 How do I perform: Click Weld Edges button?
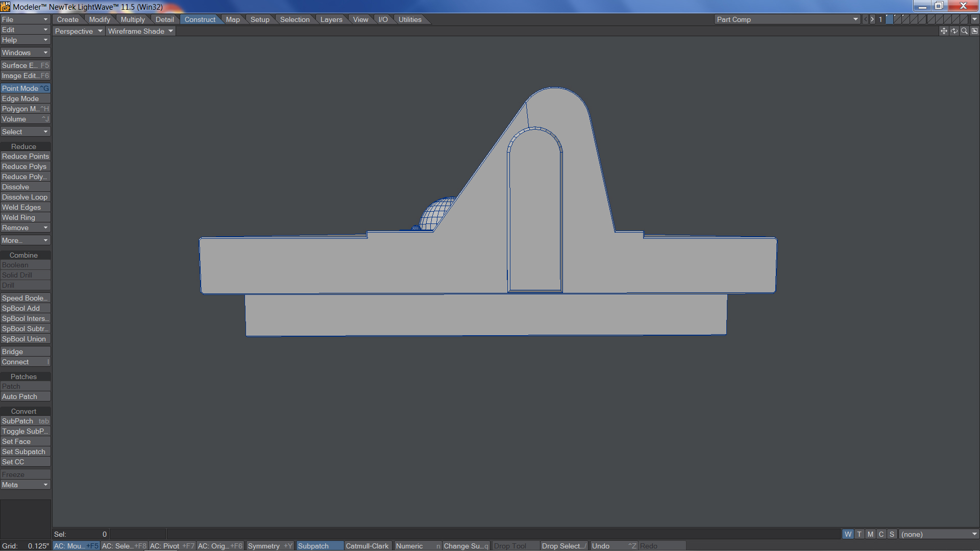(x=25, y=207)
